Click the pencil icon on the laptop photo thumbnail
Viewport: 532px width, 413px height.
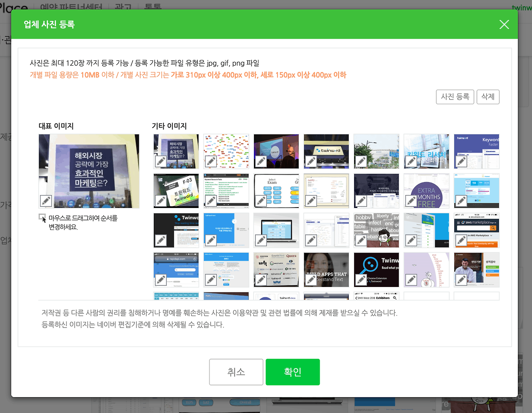click(x=260, y=240)
